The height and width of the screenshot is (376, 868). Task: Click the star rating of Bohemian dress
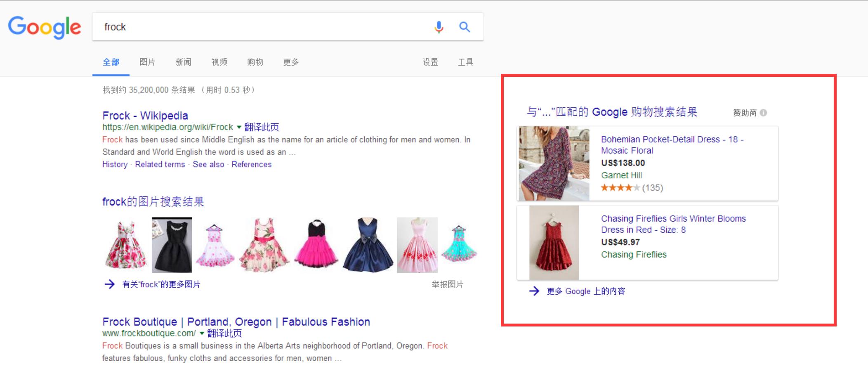point(620,188)
